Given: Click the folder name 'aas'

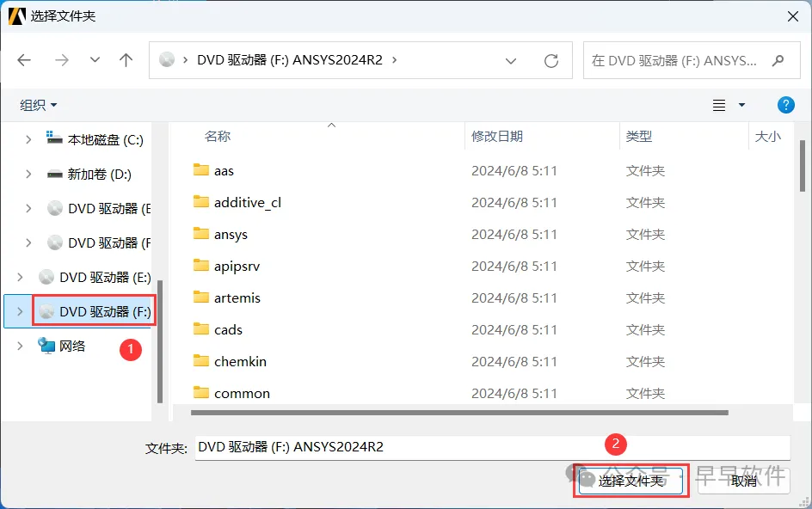Looking at the screenshot, I should [224, 171].
